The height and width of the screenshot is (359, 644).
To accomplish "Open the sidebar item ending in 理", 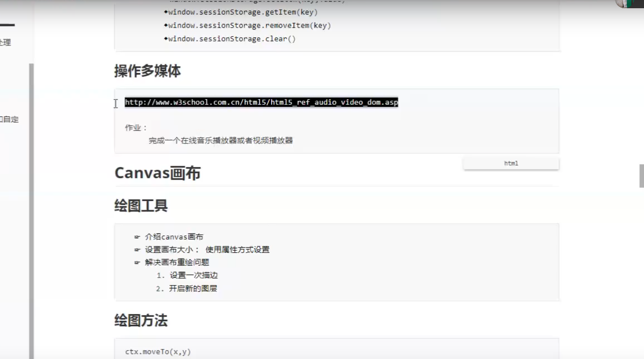I will [5, 43].
